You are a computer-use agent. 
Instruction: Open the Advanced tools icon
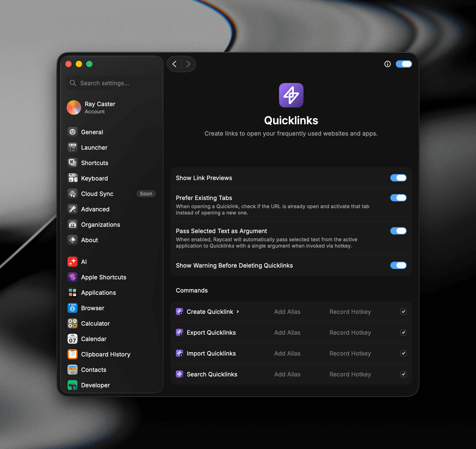(x=73, y=209)
